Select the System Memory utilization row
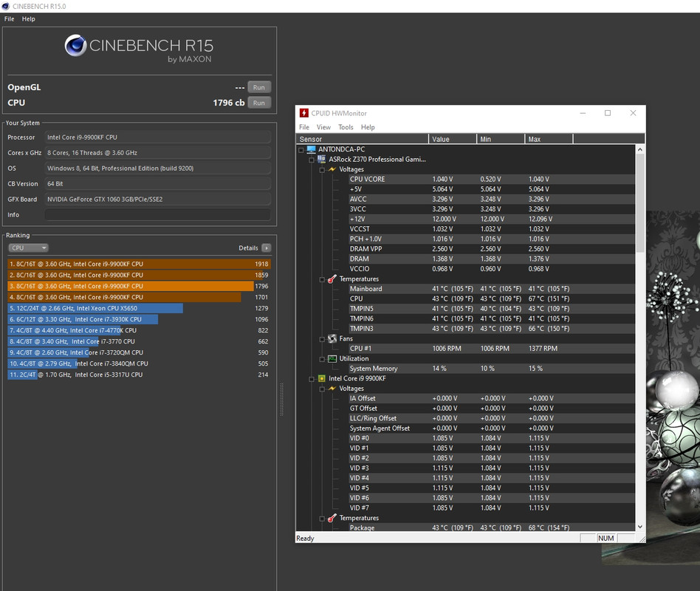 tap(491, 369)
